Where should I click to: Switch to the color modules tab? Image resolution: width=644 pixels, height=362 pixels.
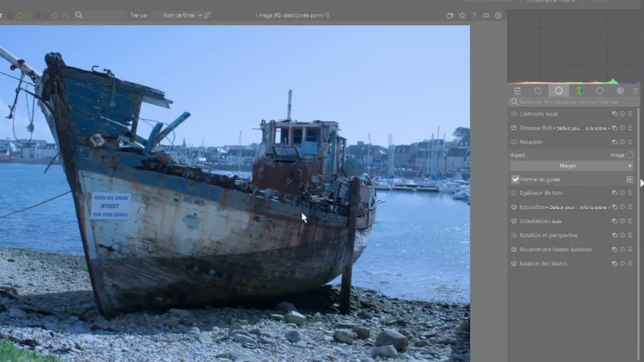click(579, 90)
